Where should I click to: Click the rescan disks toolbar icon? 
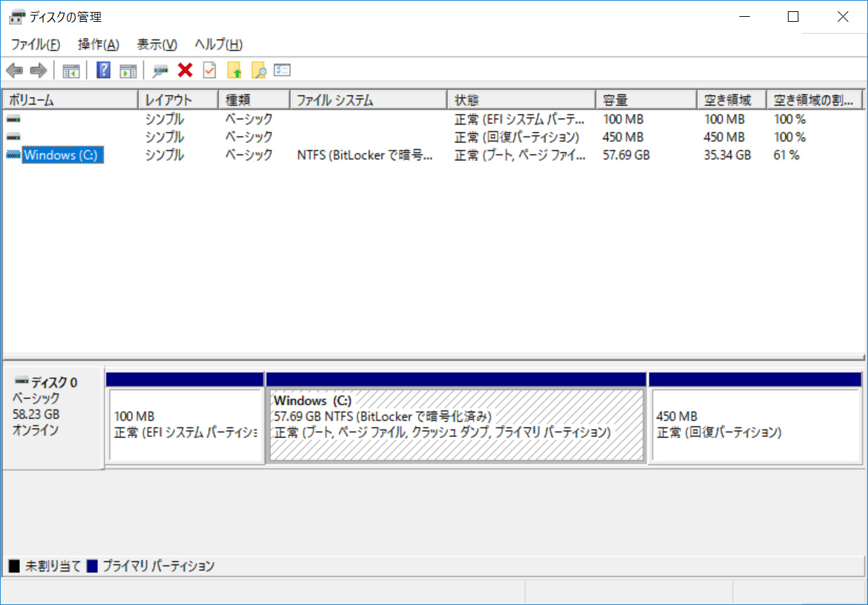(x=160, y=70)
